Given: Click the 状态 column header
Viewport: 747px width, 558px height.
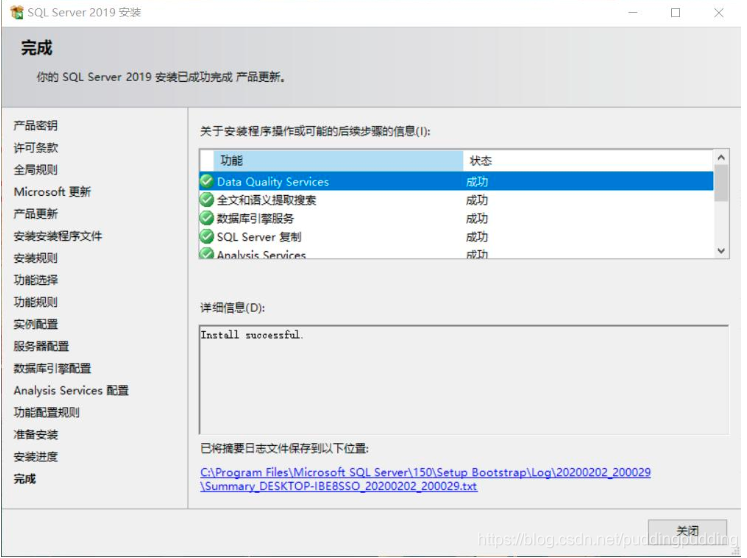Looking at the screenshot, I should (x=587, y=161).
